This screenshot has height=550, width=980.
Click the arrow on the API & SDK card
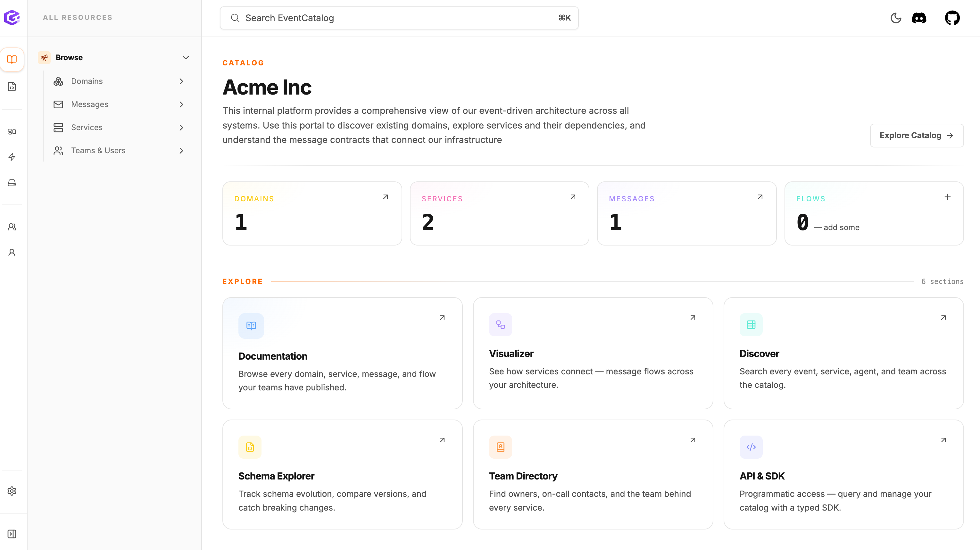pos(943,440)
